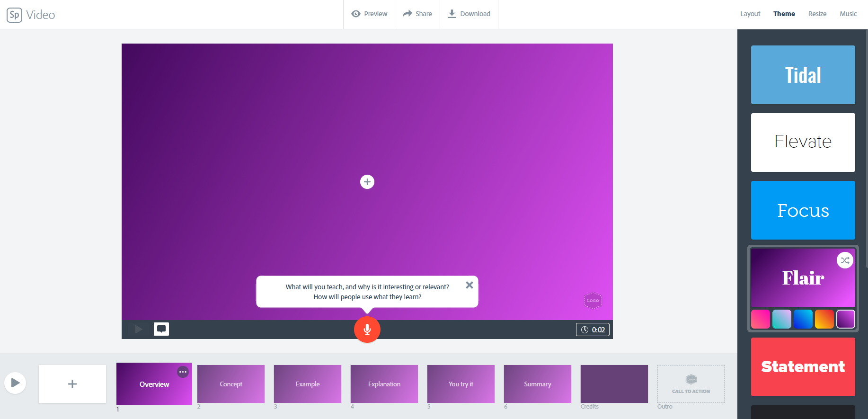Select the Credits slide
The image size is (868, 419).
[614, 384]
